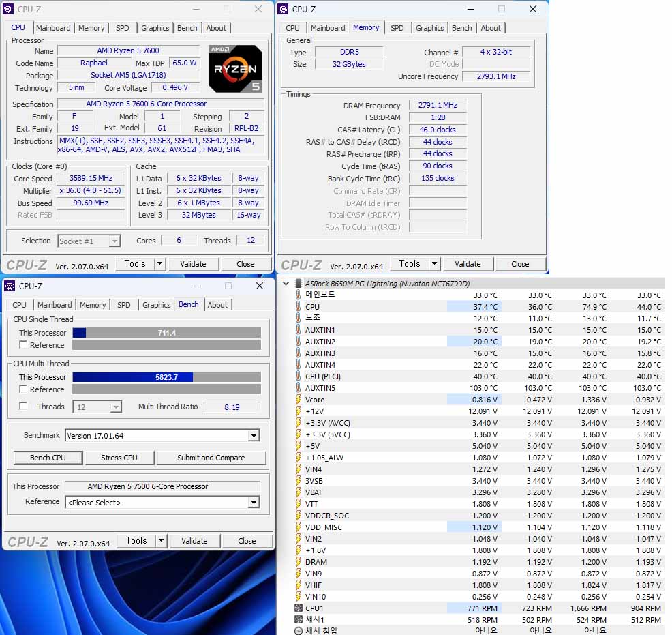Click the chip icon beside ASRock B650M PG Lightning
Image resolution: width=672 pixels, height=635 pixels.
tap(298, 284)
